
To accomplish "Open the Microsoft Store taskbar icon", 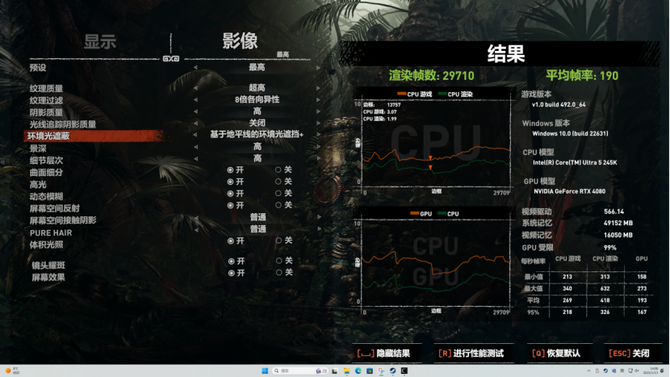I will click(x=370, y=371).
